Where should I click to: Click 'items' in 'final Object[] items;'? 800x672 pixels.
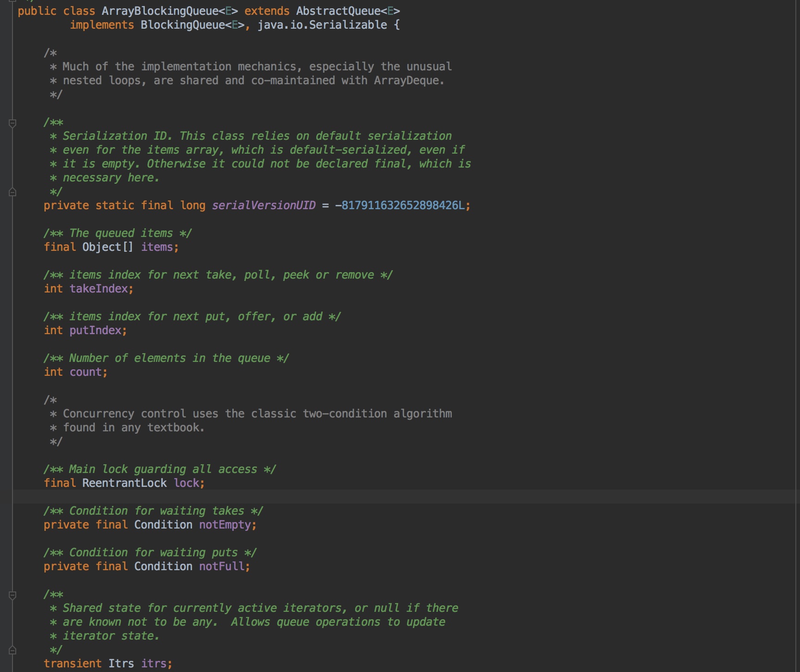pos(157,247)
